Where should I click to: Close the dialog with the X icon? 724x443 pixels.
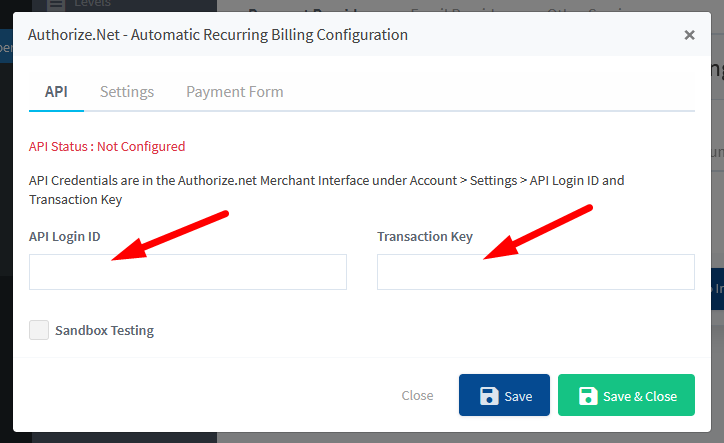689,35
